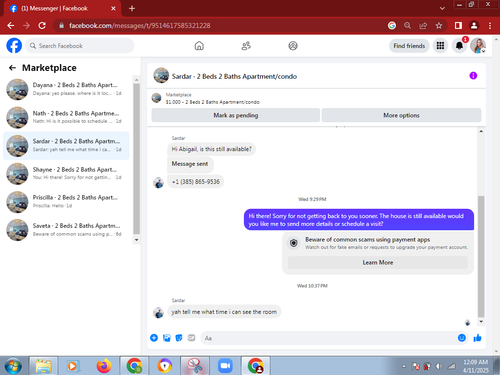Select the Messenger | Facebook tab
500x375 pixels.
point(62,8)
